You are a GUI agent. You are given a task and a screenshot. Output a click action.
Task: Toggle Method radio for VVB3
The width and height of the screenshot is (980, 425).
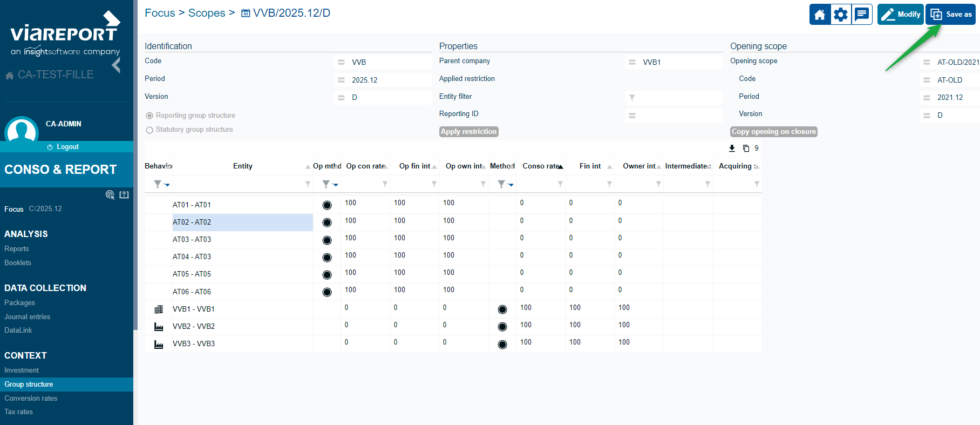502,345
